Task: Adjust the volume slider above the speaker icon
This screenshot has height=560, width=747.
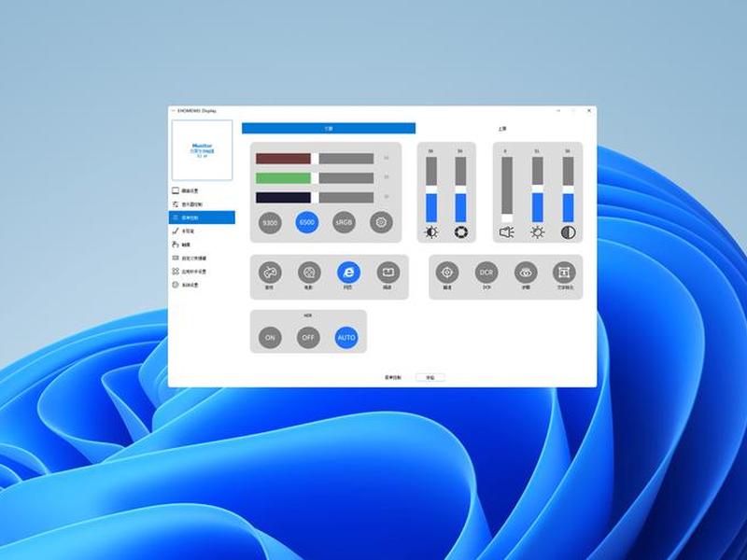Action: point(507,189)
